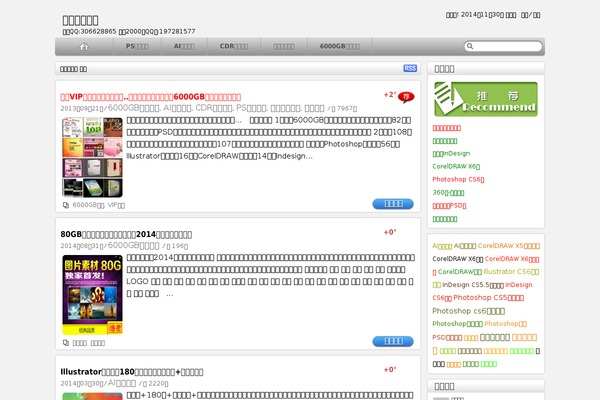The width and height of the screenshot is (600, 400).
Task: Click the VIP tag under the first post
Action: (x=116, y=205)
